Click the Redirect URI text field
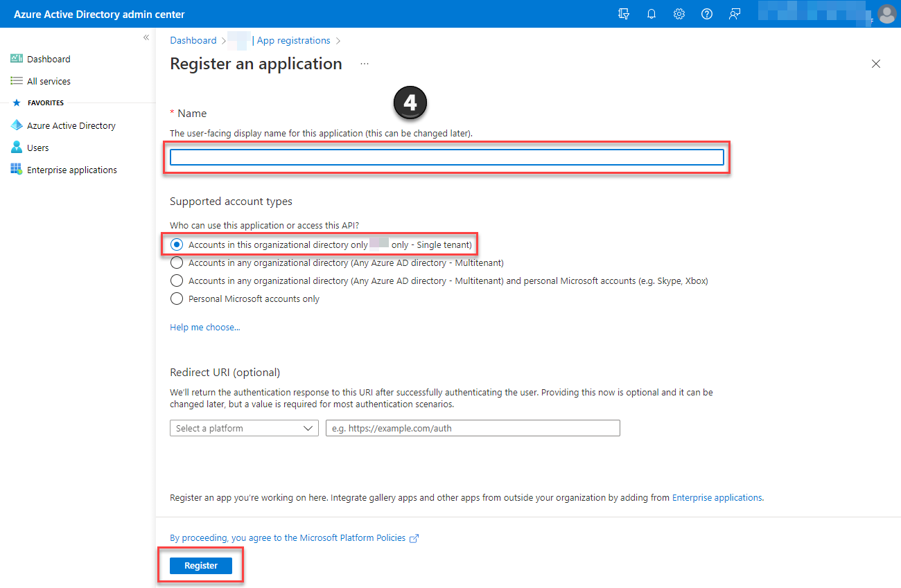 tap(473, 428)
